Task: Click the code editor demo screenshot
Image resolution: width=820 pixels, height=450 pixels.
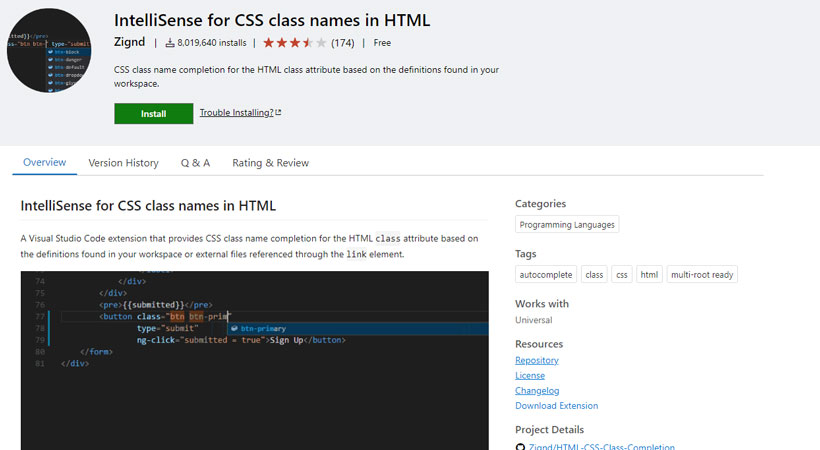Action: 255,361
